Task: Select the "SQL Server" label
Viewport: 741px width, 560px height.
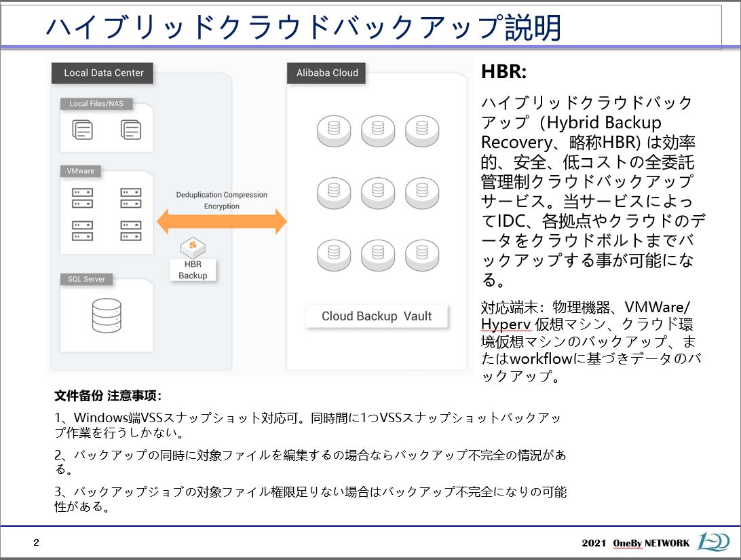Action: 86,279
